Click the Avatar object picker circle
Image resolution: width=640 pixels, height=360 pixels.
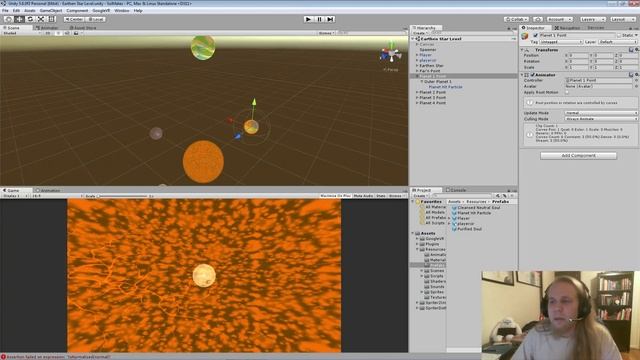(636, 86)
